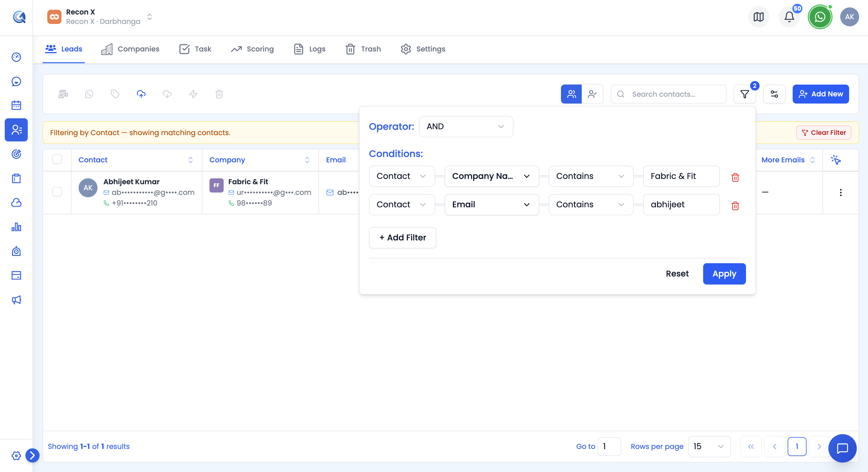Delete the Company Name filter condition
This screenshot has height=472, width=868.
click(735, 177)
